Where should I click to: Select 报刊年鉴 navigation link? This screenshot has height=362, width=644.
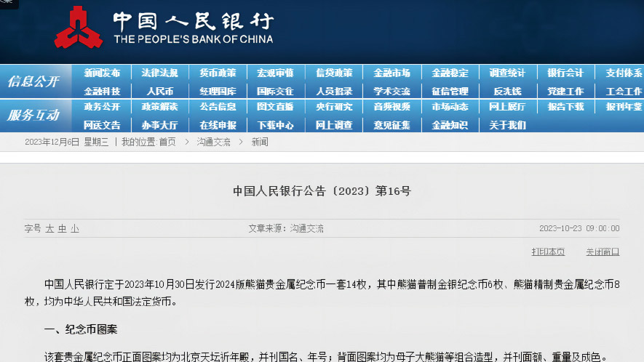[624, 107]
